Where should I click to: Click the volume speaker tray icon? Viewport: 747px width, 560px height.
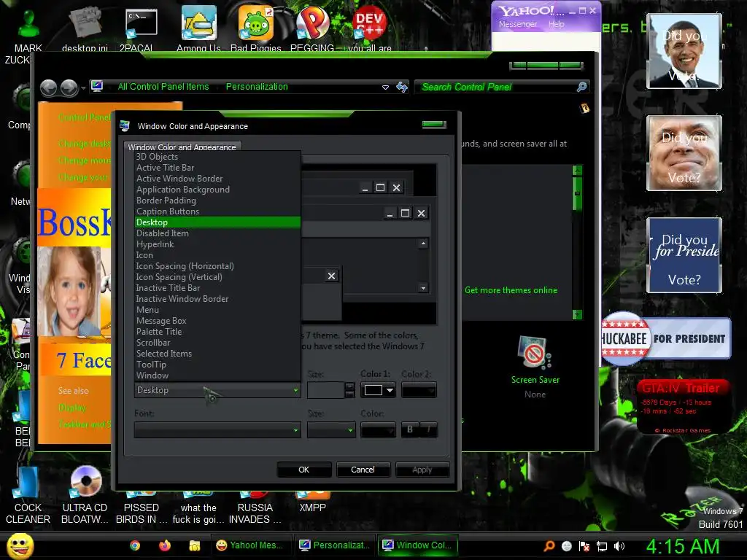click(x=619, y=546)
